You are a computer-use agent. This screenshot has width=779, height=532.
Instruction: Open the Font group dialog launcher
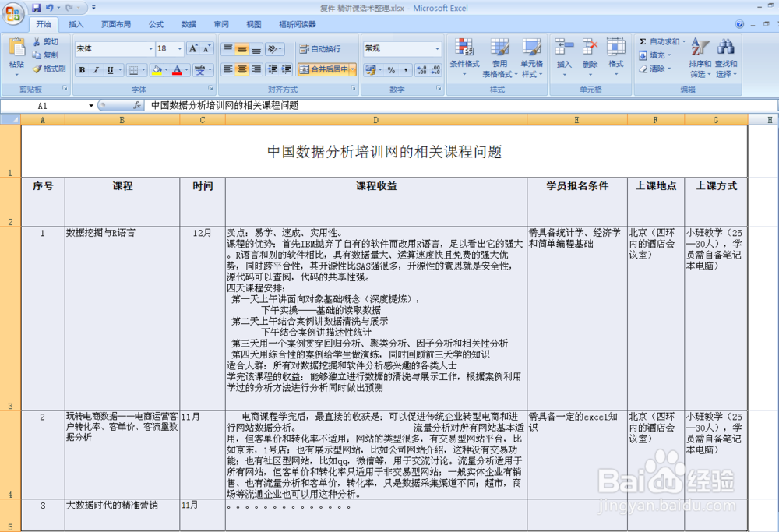tap(210, 89)
